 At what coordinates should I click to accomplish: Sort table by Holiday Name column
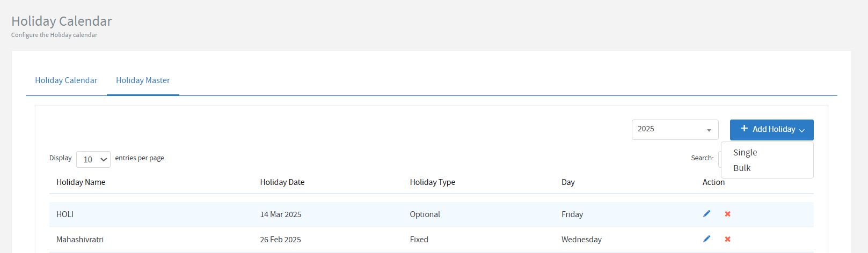(x=81, y=182)
